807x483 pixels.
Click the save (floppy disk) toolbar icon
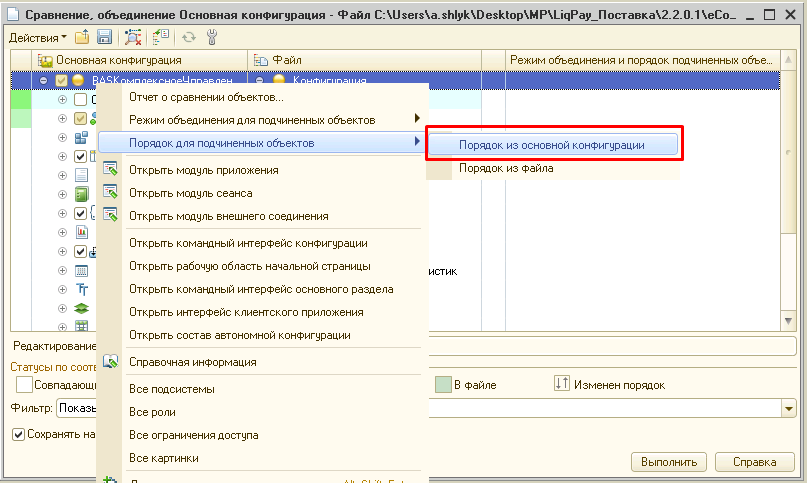click(104, 37)
